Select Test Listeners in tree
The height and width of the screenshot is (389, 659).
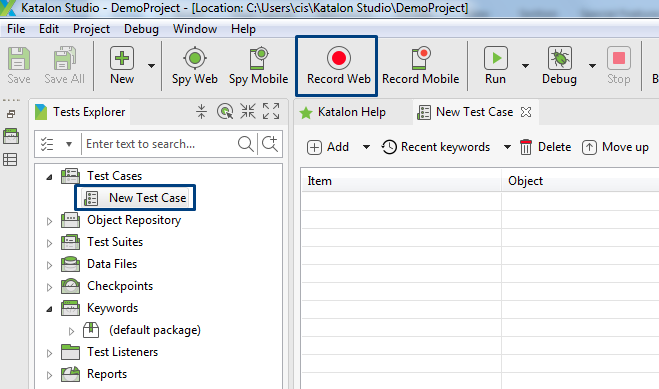[x=123, y=352]
